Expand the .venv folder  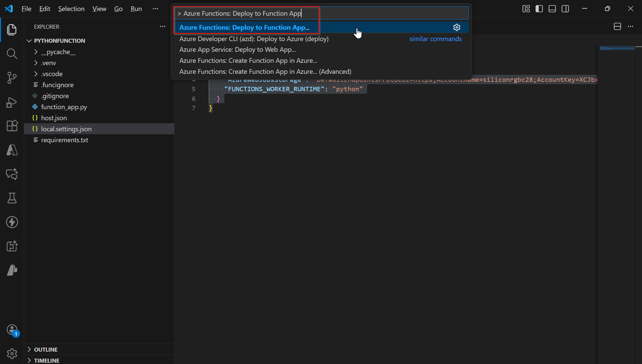tap(99, 63)
